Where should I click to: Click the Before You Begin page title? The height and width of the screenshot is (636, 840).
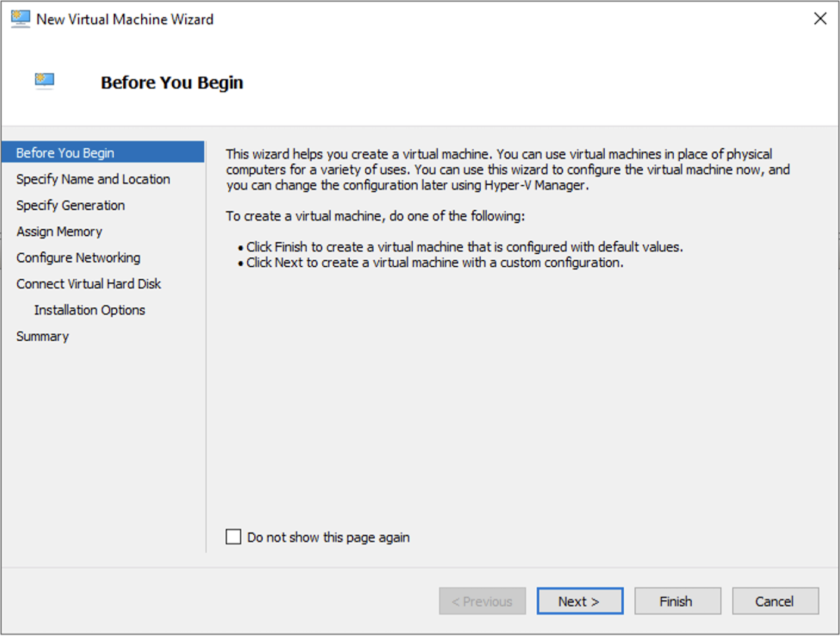pyautogui.click(x=172, y=82)
